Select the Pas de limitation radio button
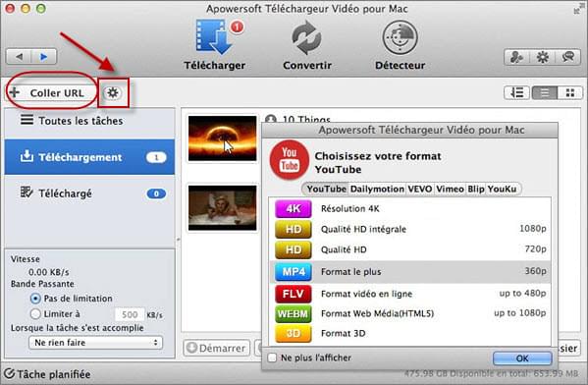 35,299
